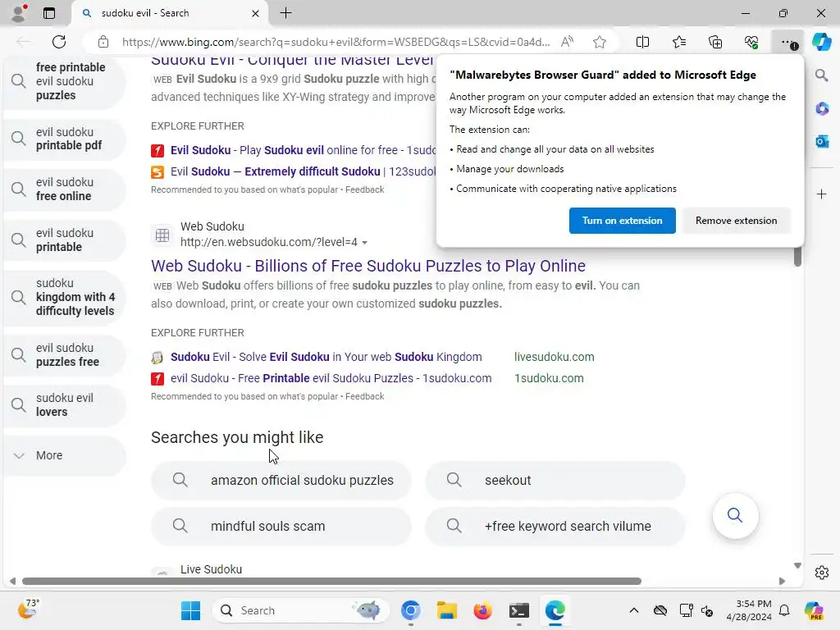Expand websudoku URL dropdown arrow
Image resolution: width=840 pixels, height=630 pixels.
coord(365,243)
